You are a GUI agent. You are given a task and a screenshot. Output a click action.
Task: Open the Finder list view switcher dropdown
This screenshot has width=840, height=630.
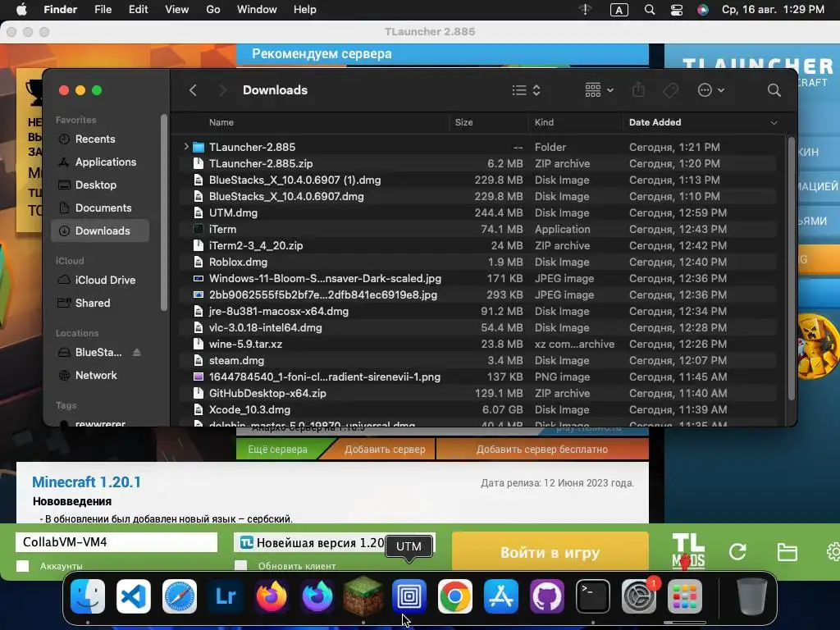[x=526, y=90]
